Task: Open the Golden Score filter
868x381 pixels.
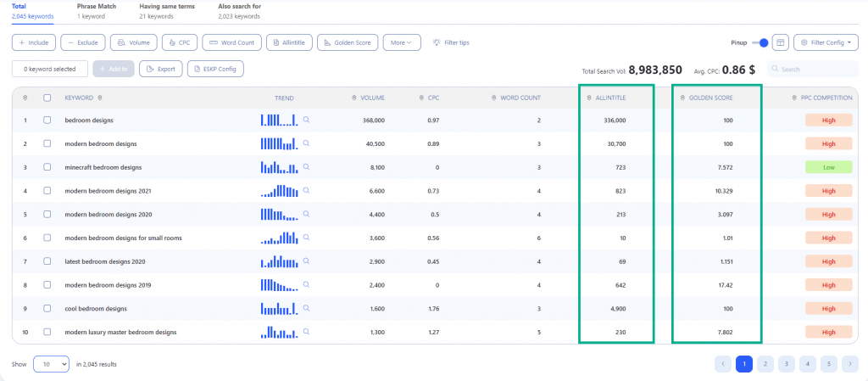Action: (348, 42)
